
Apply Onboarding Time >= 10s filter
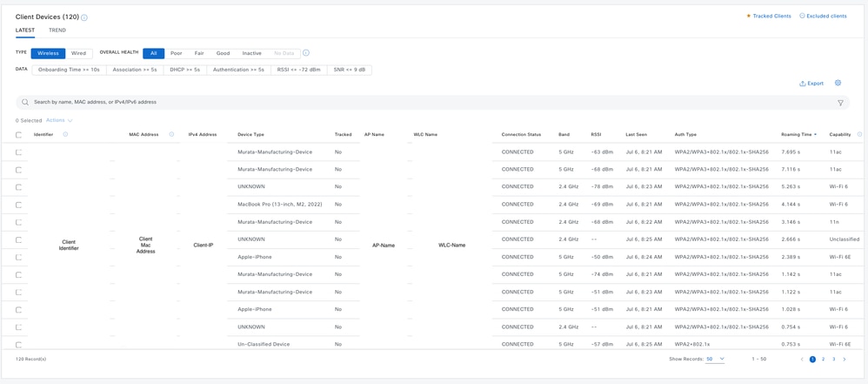pyautogui.click(x=70, y=70)
